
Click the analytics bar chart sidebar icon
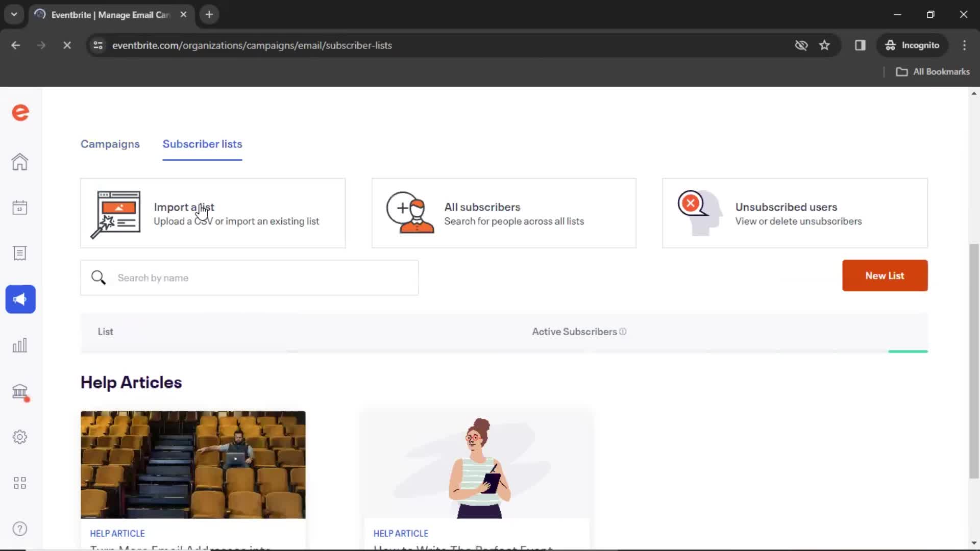click(19, 345)
